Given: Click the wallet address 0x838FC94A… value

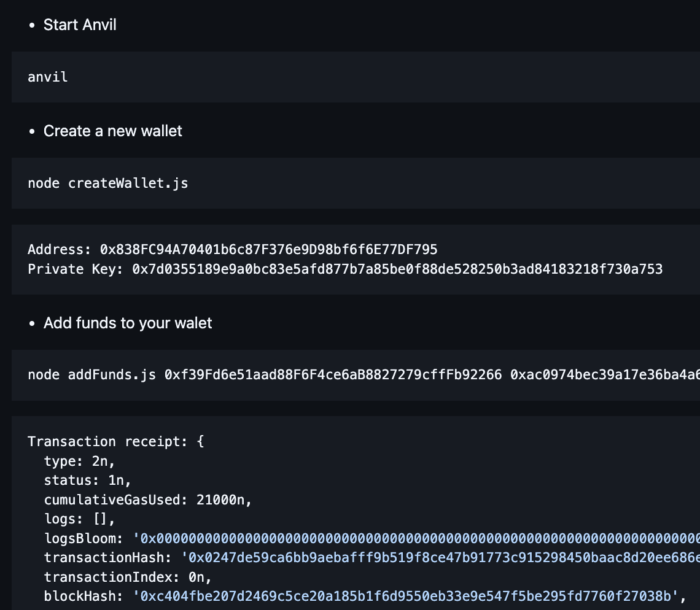Looking at the screenshot, I should click(x=268, y=249).
